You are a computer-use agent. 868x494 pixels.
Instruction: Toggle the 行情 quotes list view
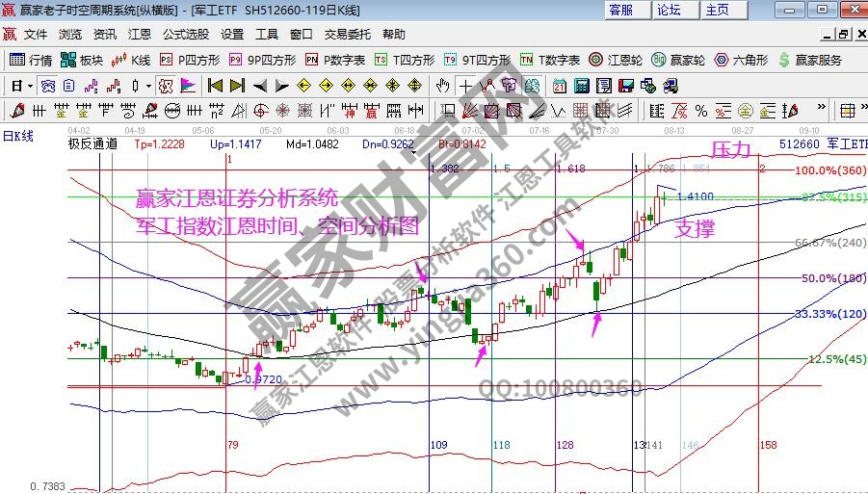[x=31, y=60]
